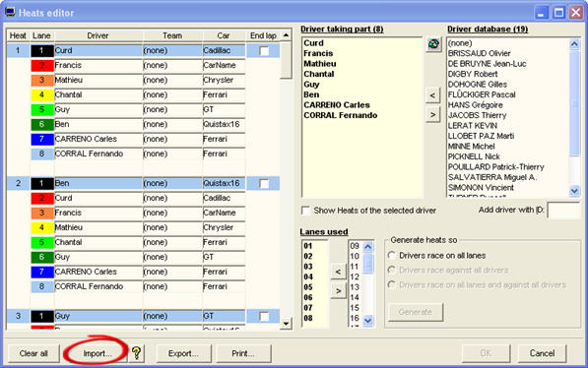
Task: Click the Generate button
Action: [x=416, y=312]
